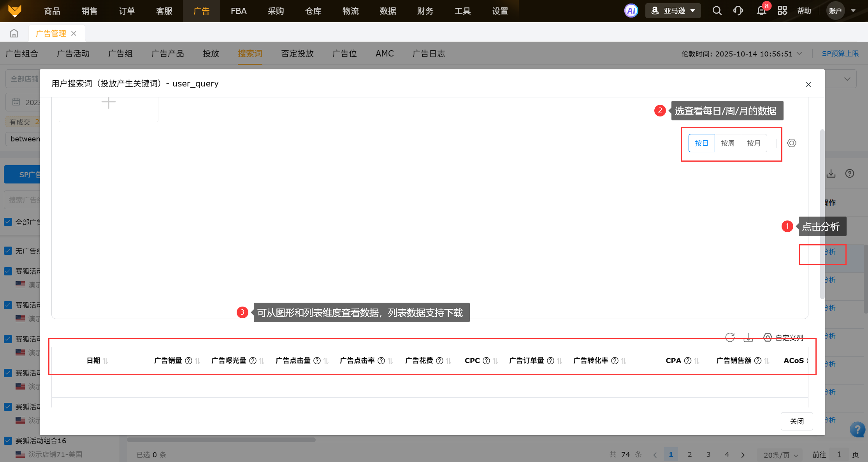Click the chart settings hexagon icon
868x462 pixels.
click(x=792, y=143)
